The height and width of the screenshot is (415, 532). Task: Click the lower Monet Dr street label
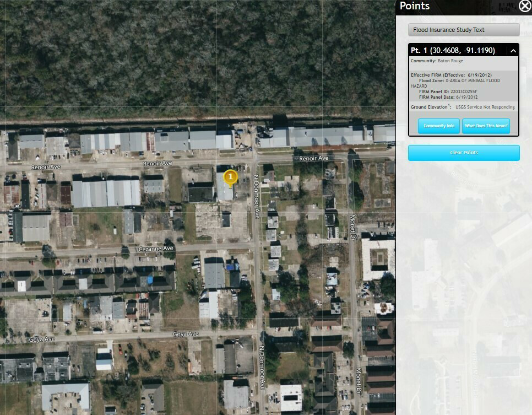click(x=358, y=381)
